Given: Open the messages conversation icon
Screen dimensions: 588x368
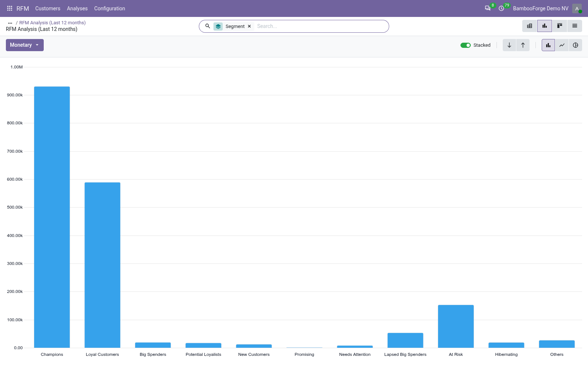Looking at the screenshot, I should pyautogui.click(x=488, y=8).
